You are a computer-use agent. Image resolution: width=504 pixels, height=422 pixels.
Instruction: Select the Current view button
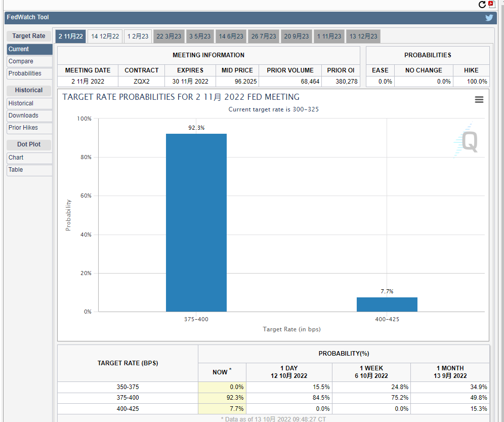(x=29, y=49)
